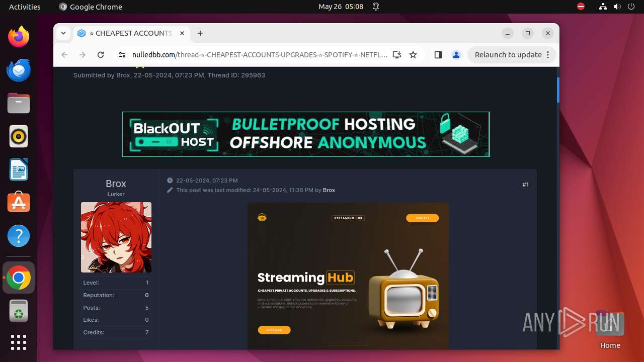The width and height of the screenshot is (644, 362).
Task: Click Brox's red-haired avatar image
Action: tap(116, 237)
